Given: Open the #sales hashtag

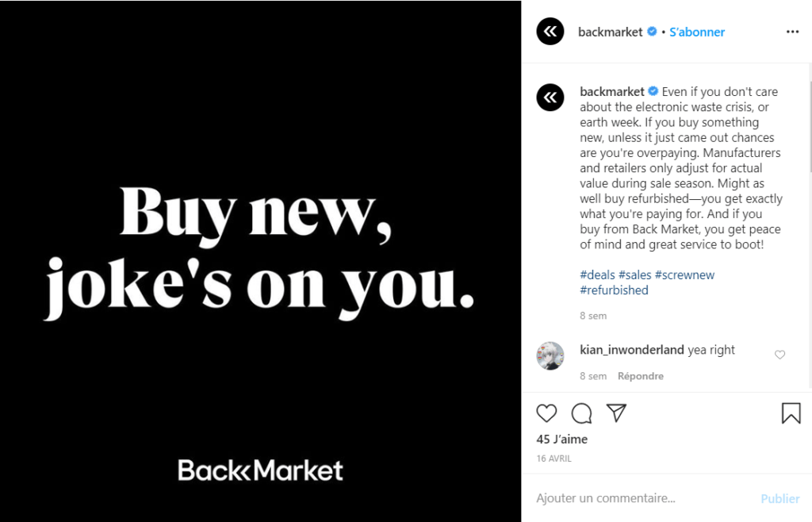Looking at the screenshot, I should point(634,275).
